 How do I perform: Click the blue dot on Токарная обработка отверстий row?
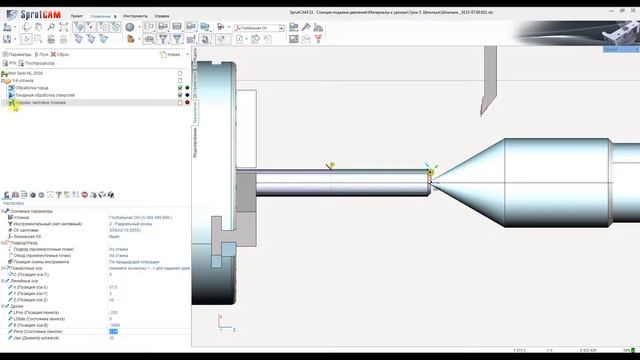(187, 95)
